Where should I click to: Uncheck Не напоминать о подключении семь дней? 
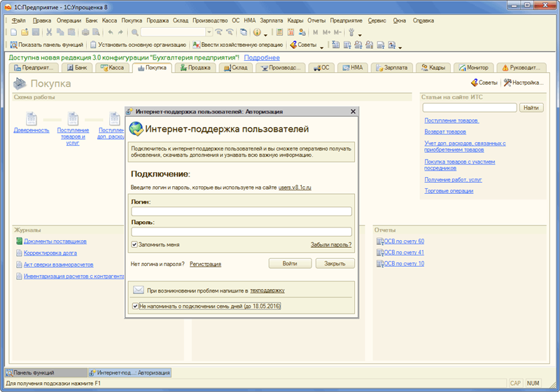pos(135,306)
